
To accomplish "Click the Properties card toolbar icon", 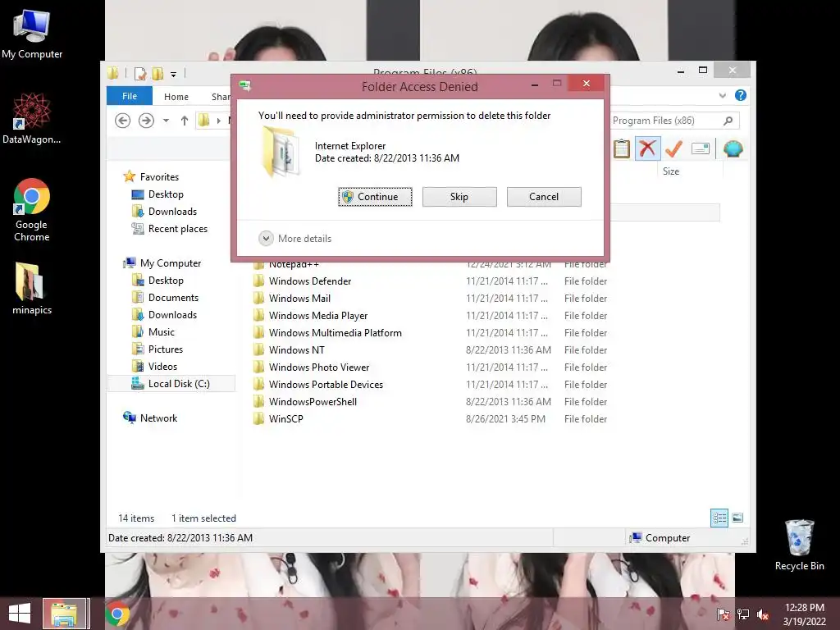I will click(701, 148).
